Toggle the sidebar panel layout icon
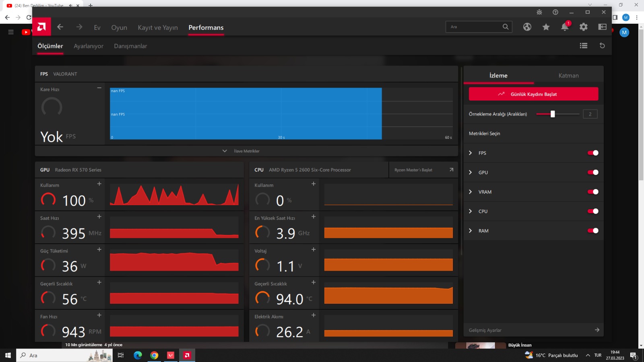The image size is (644, 362). point(603,27)
